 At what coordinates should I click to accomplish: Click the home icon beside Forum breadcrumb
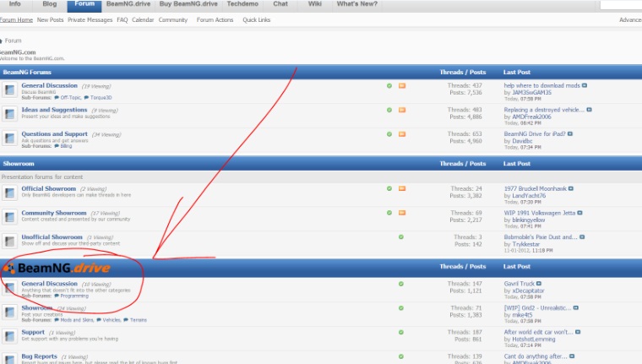1,41
